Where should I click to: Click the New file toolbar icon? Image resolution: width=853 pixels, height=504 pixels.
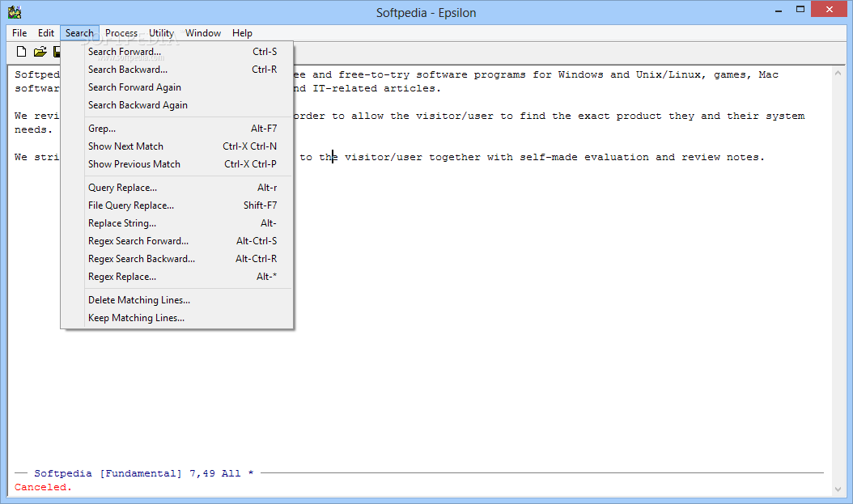(21, 52)
